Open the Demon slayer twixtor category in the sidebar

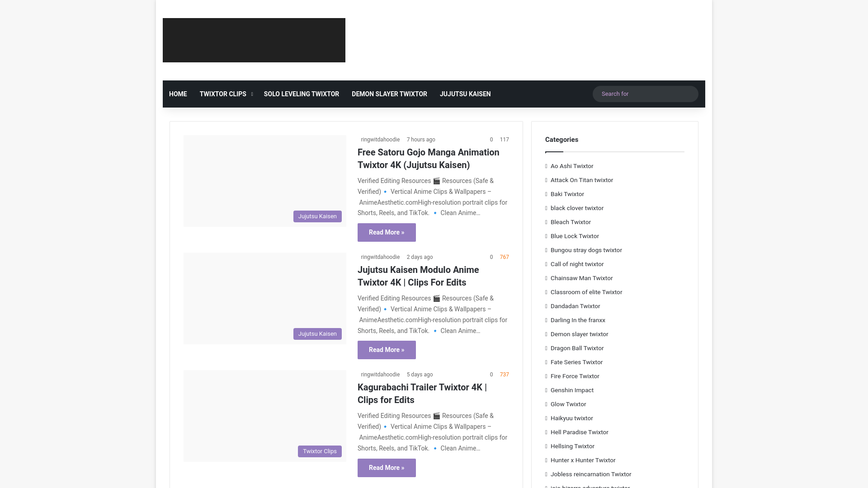pos(579,334)
